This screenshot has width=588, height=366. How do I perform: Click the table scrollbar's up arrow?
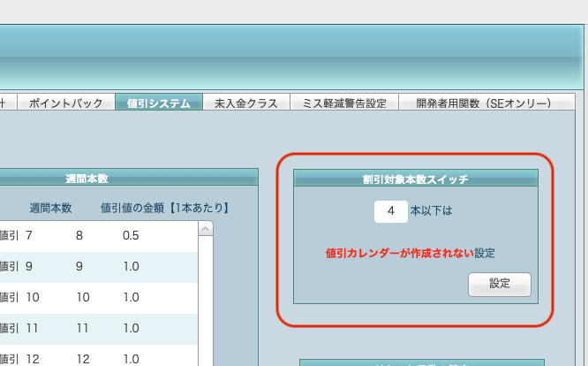tap(206, 230)
